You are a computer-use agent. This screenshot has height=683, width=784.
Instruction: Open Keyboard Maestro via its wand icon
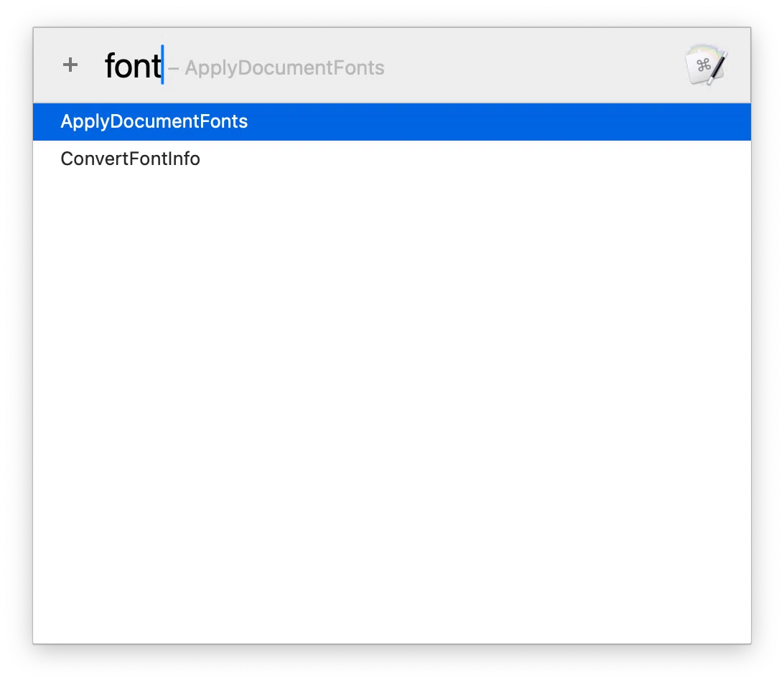click(x=706, y=65)
